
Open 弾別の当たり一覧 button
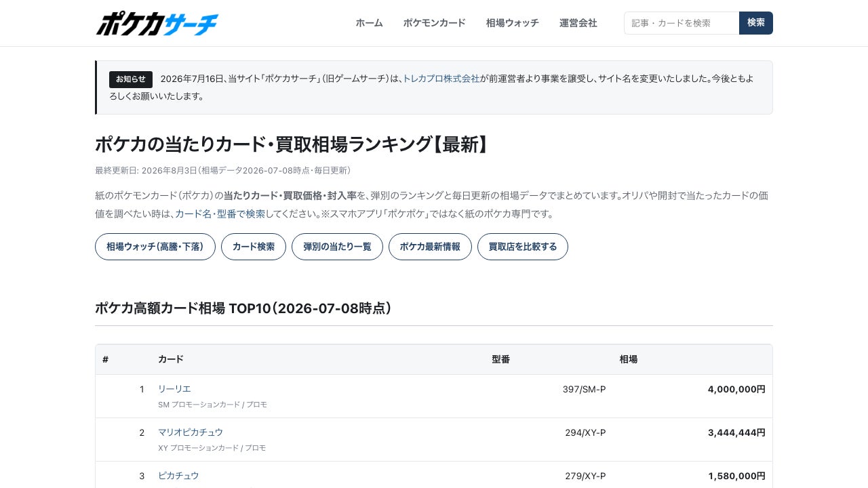coord(337,247)
